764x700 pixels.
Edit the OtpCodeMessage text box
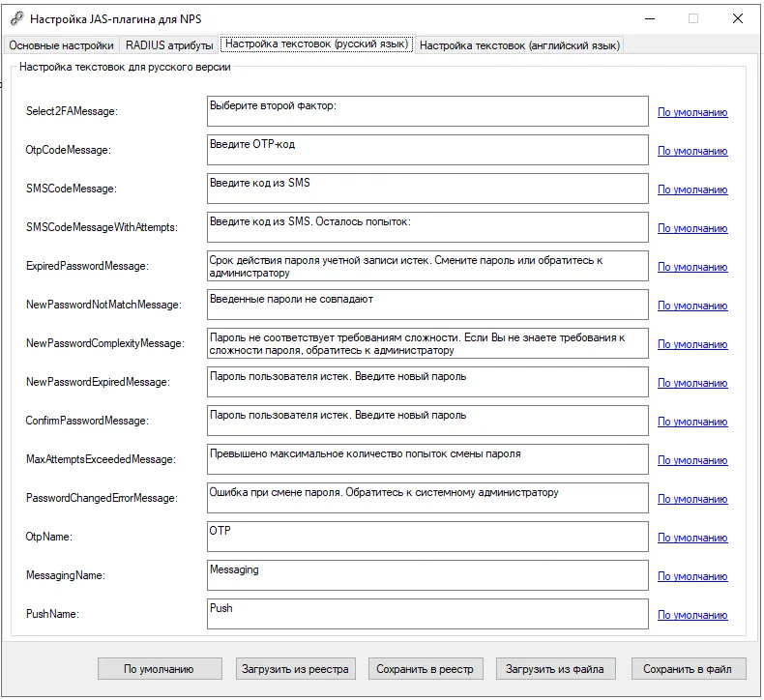click(x=427, y=150)
